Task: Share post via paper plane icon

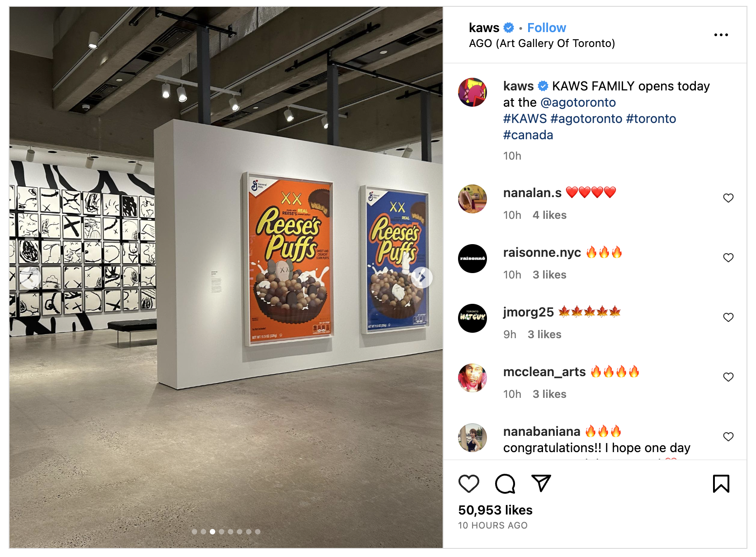Action: 541,483
